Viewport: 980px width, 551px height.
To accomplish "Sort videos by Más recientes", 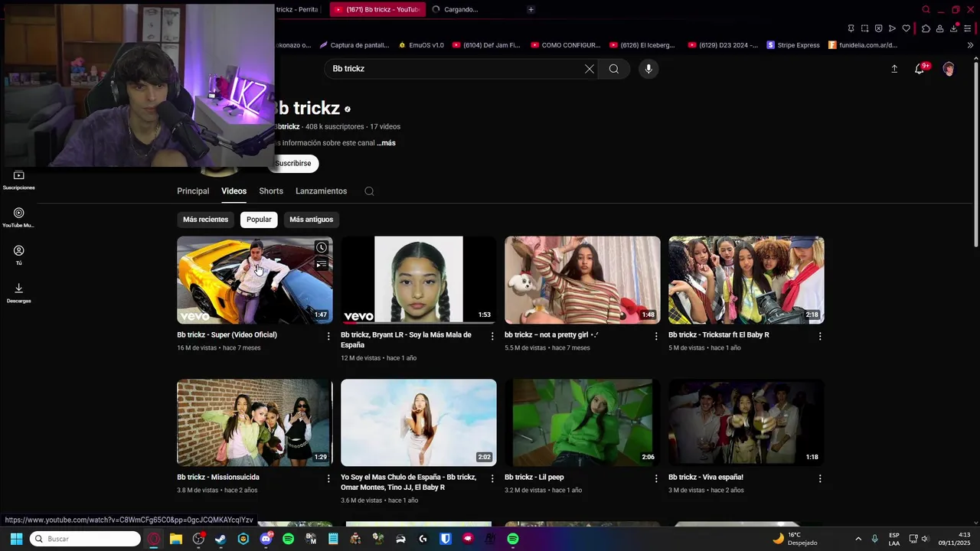I will pos(205,220).
